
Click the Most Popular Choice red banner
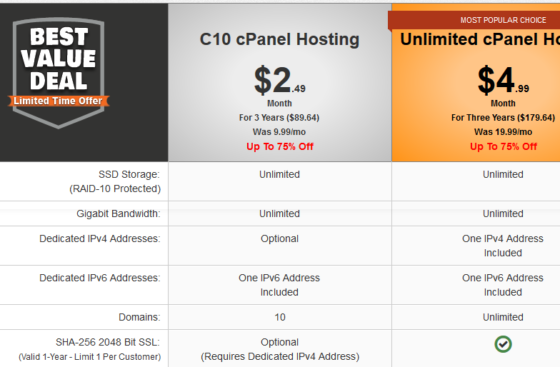(474, 21)
